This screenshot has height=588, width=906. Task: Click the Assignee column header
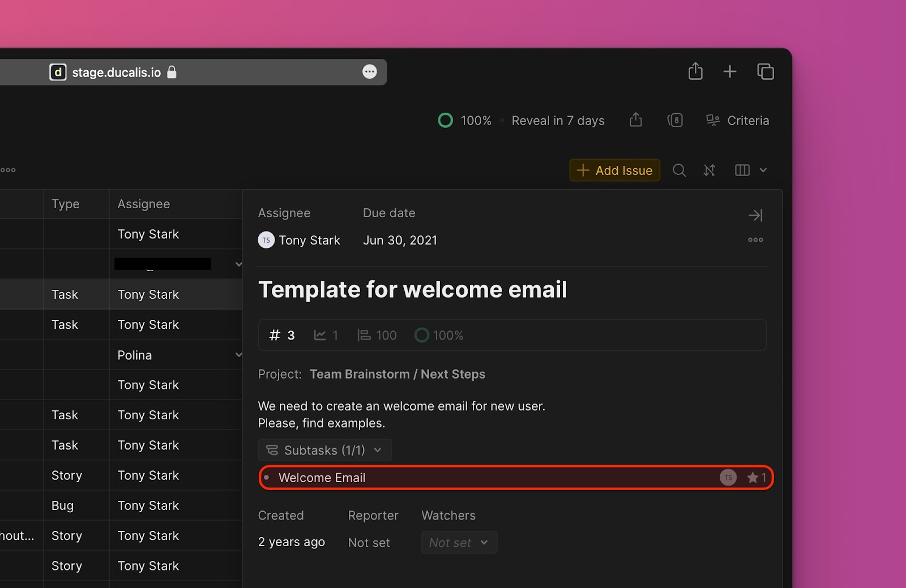pyautogui.click(x=144, y=204)
